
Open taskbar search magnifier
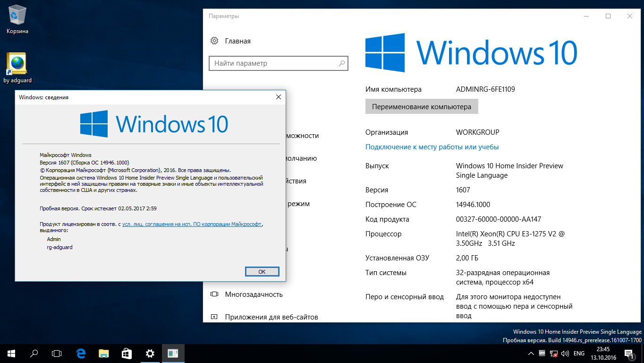click(34, 353)
